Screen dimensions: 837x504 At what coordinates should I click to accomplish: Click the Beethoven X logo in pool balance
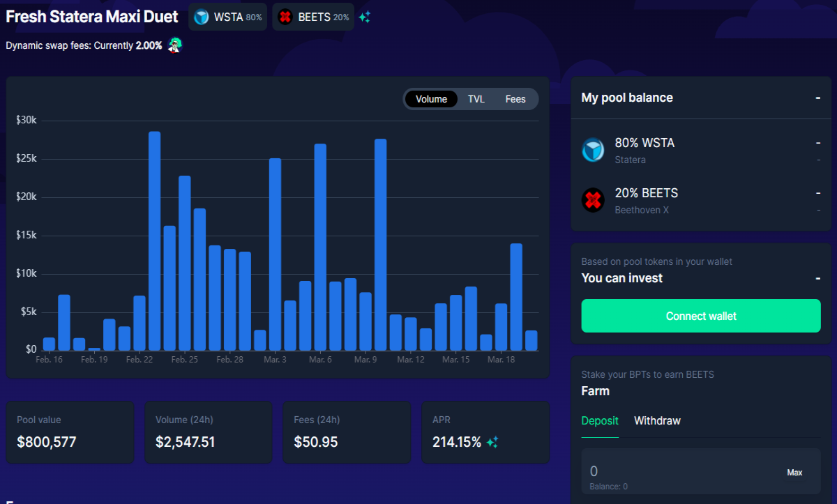click(593, 201)
